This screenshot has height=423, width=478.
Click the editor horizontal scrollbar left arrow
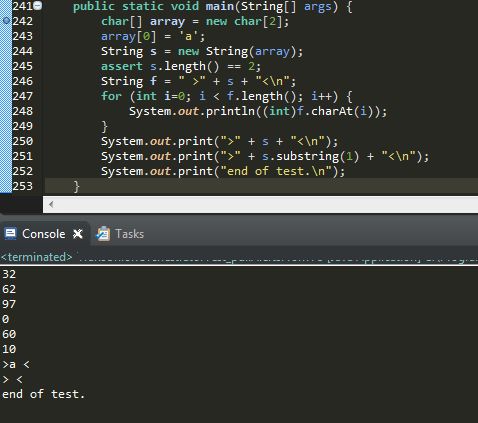coord(51,204)
